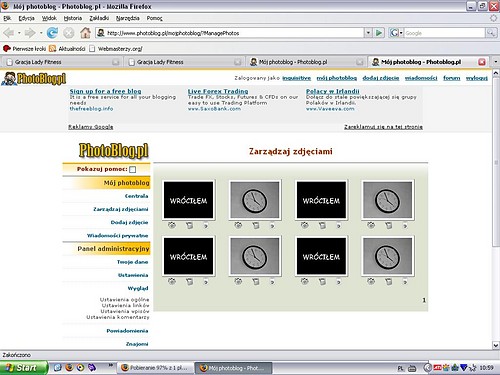This screenshot has width=500, height=375.
Task: Click the page vertical scrollbar thumb
Action: 496,161
